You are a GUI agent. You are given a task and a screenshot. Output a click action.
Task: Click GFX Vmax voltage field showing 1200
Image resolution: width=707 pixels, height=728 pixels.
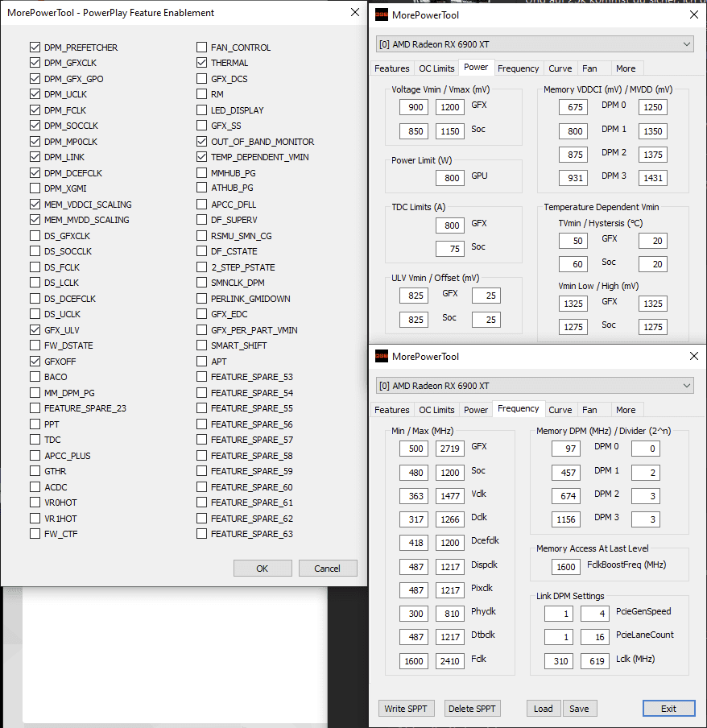450,107
